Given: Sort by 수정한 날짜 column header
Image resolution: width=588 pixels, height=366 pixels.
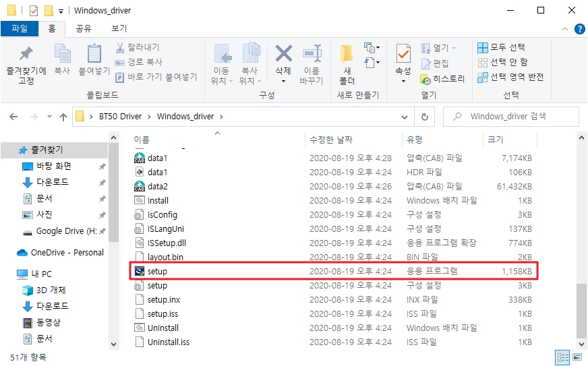Looking at the screenshot, I should point(330,140).
